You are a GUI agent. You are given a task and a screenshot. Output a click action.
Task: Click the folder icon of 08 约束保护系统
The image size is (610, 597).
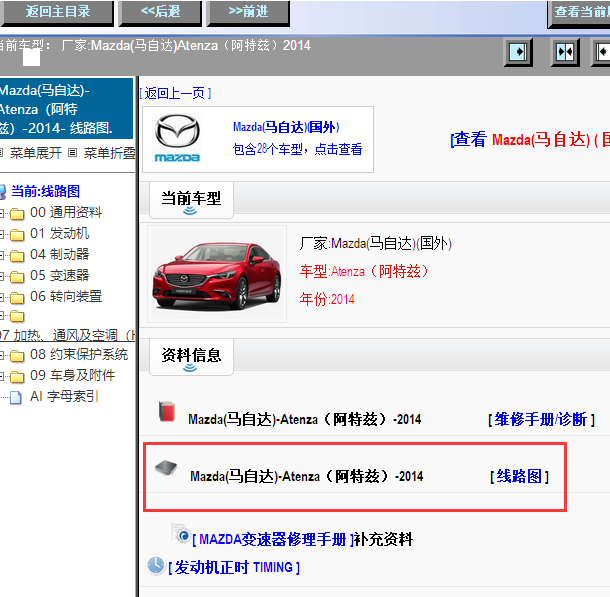[17, 356]
